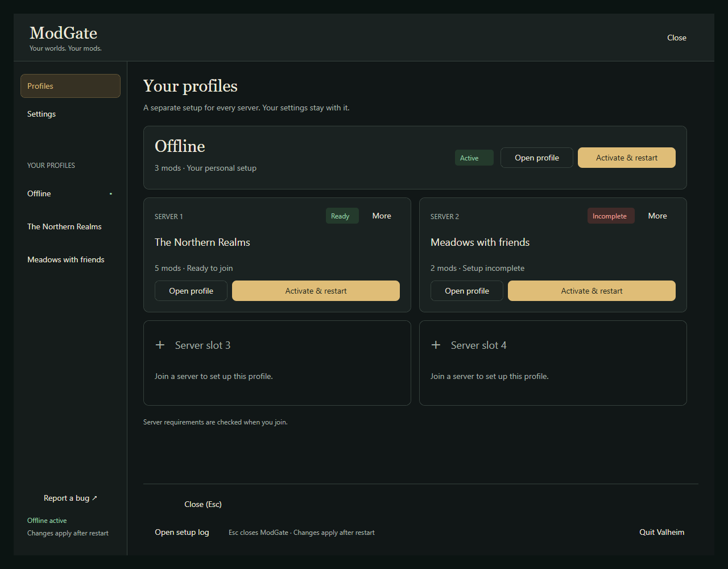The image size is (728, 569).
Task: Select The Northern Realms in sidebar list
Action: pos(71,226)
